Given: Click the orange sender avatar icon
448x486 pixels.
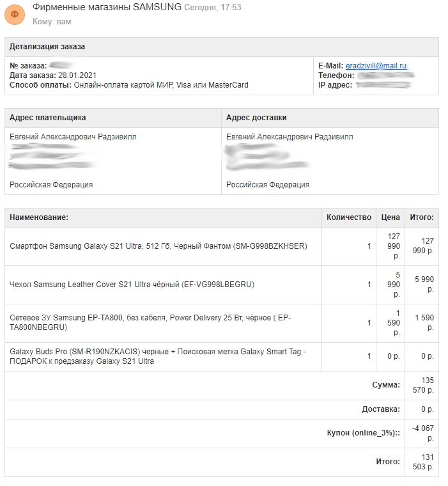Looking at the screenshot, I should 15,15.
